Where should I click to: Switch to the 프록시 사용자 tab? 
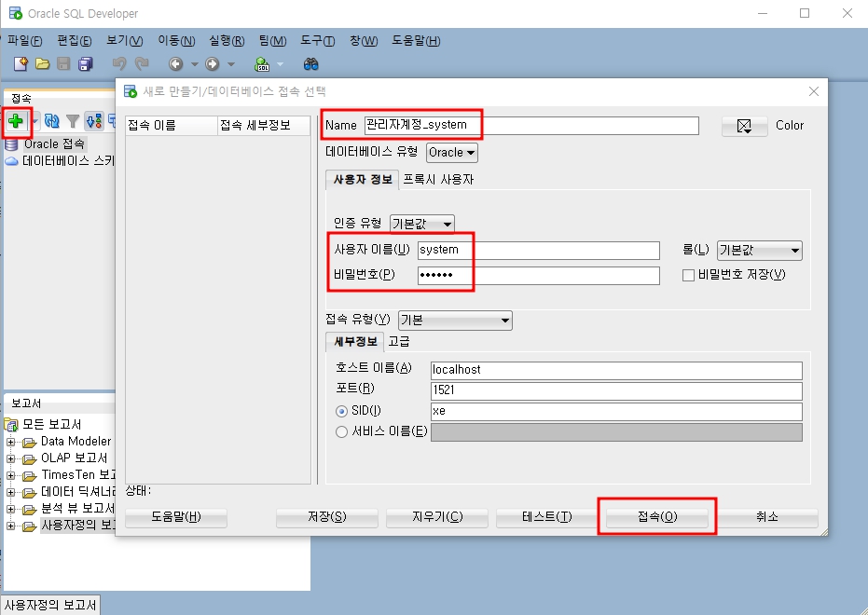point(438,180)
